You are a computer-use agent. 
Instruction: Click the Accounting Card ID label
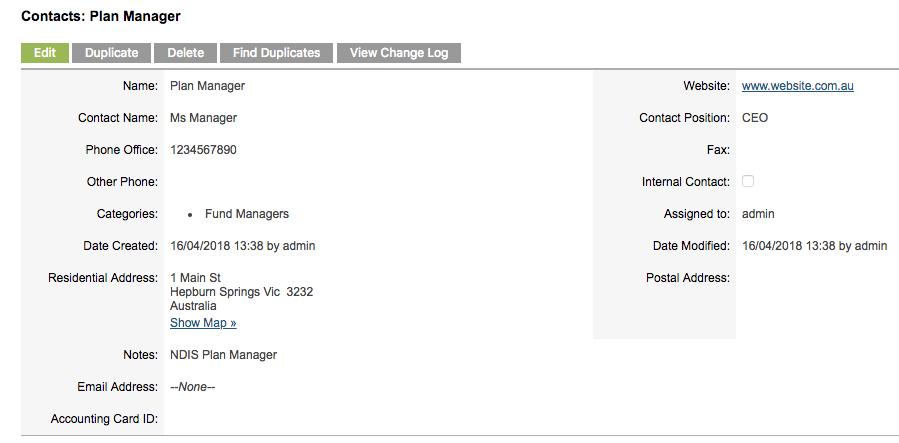[x=104, y=419]
